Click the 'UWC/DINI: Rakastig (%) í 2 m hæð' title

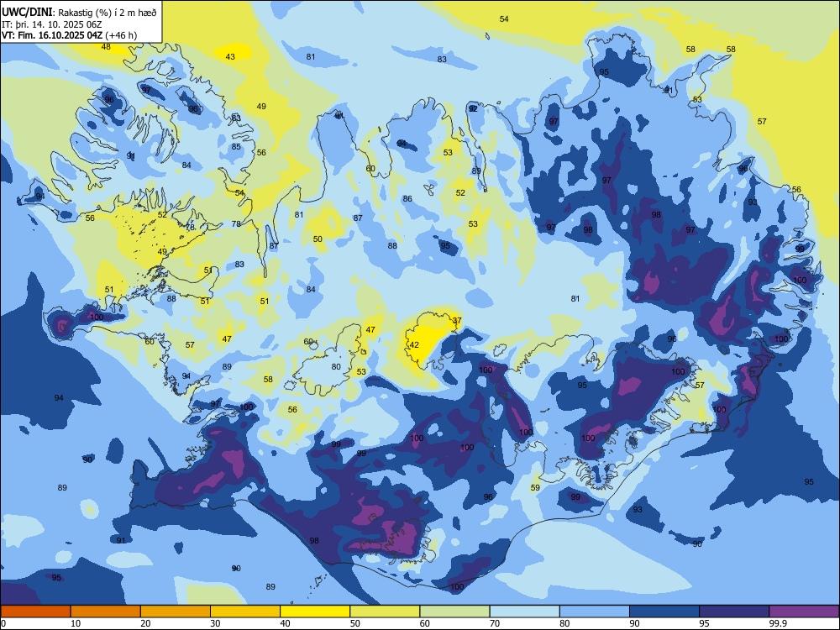point(79,13)
